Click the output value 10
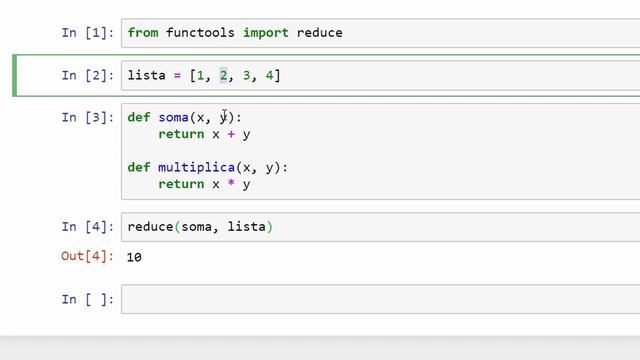 coord(134,257)
